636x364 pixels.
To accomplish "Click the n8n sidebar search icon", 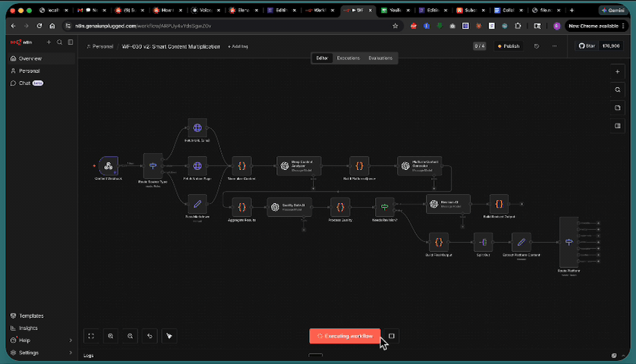I will pos(60,42).
